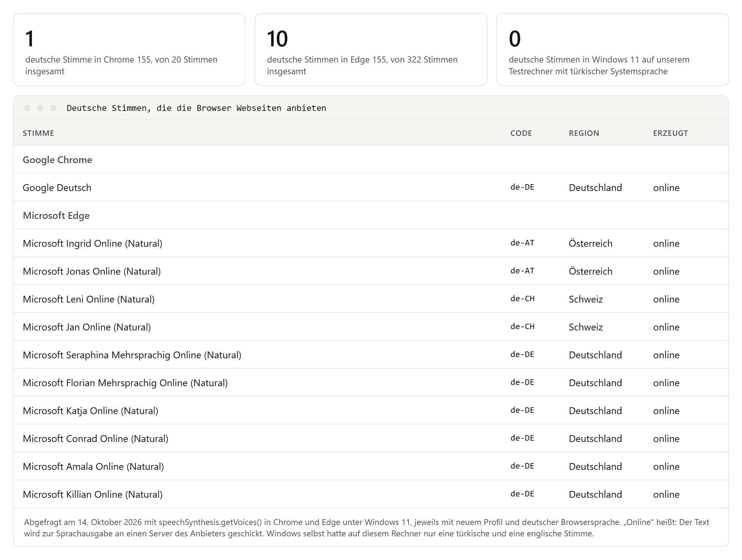Screen dimensions: 742x560
Task: Select 'Microsoft Amala Online (Natural)' row
Action: (371, 466)
